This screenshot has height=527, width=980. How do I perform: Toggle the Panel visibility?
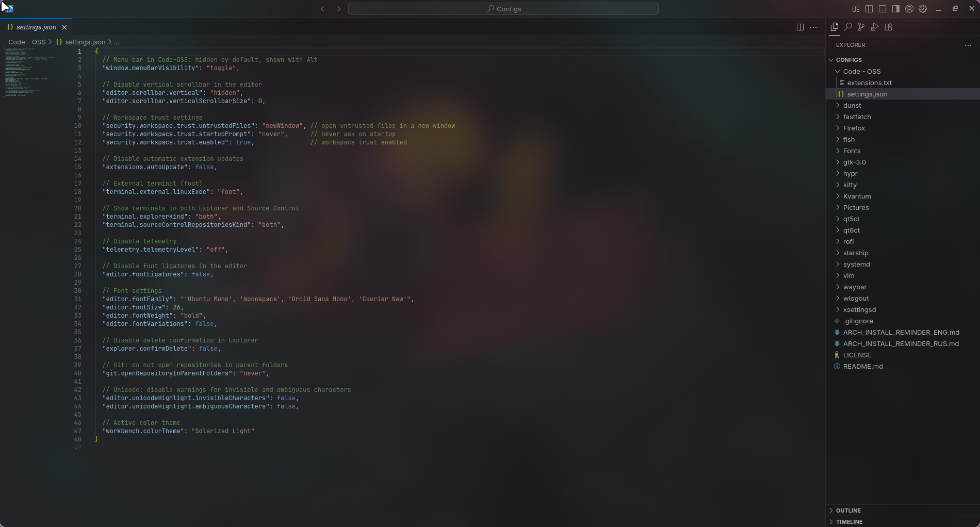click(883, 9)
